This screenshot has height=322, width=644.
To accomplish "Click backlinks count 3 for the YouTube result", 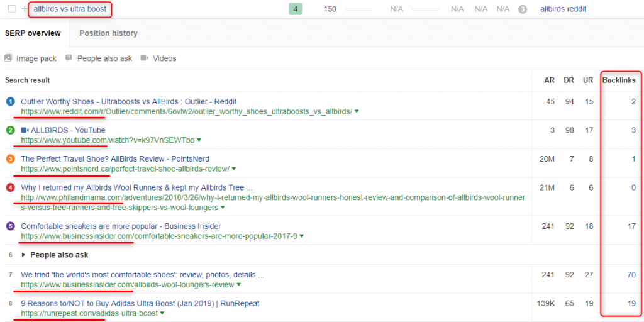I will pos(633,130).
